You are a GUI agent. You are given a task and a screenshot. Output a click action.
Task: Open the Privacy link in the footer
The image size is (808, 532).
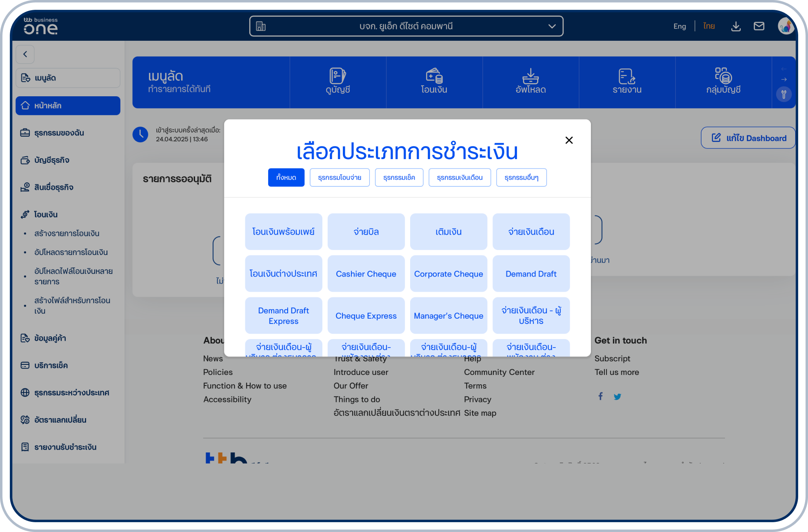click(477, 399)
